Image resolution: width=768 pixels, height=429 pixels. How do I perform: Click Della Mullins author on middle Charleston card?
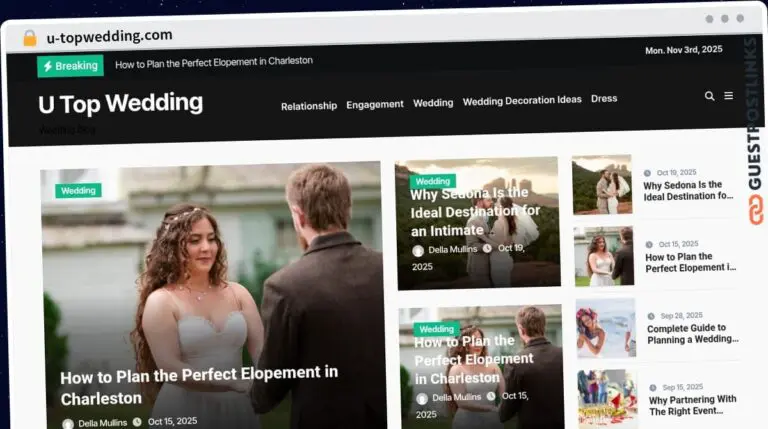(456, 397)
